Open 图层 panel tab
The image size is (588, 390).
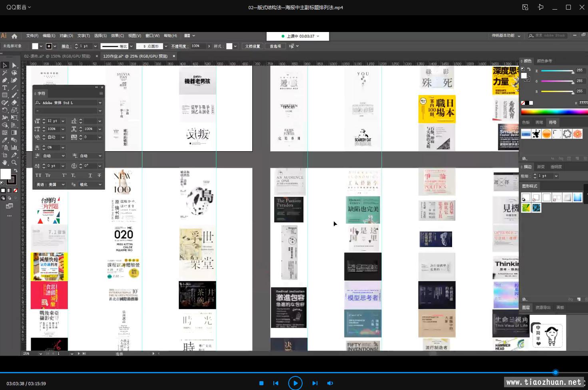coord(526,308)
